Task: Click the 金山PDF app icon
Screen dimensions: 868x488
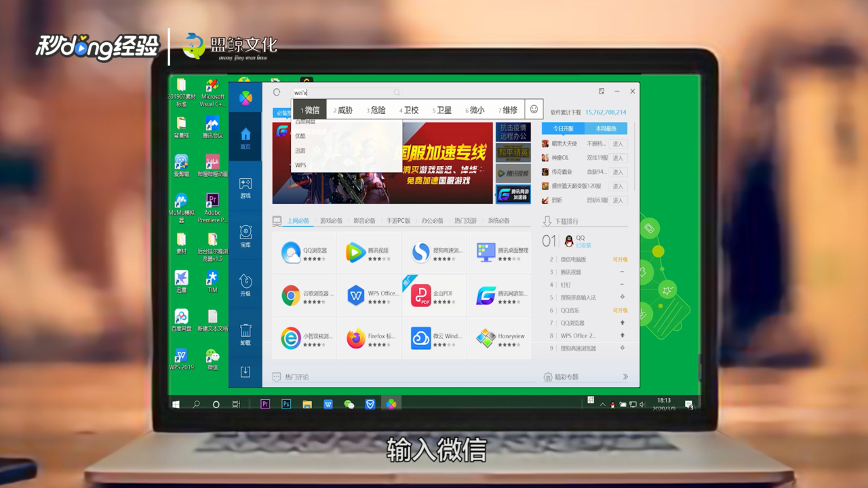Action: [420, 296]
